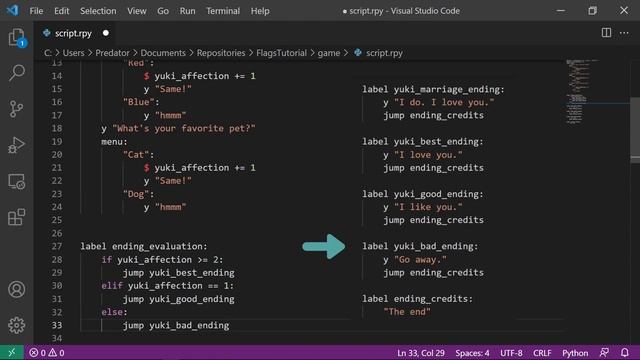Click the CRLF end of line selector
The width and height of the screenshot is (640, 360).
[x=542, y=353]
